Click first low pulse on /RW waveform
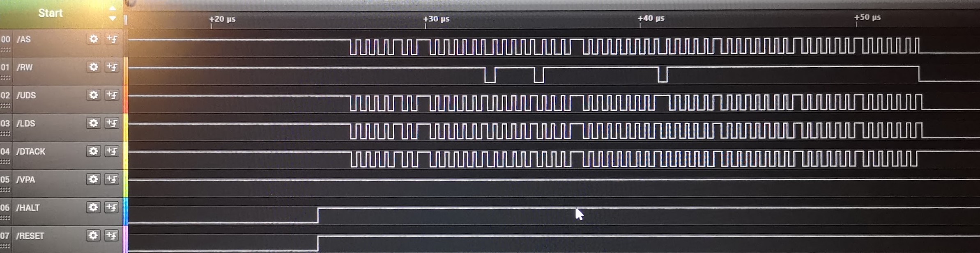980x253 pixels. coord(490,75)
